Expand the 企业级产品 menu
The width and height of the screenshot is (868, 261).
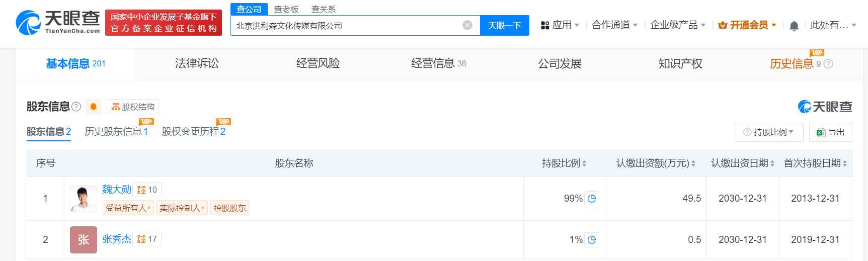[x=678, y=25]
